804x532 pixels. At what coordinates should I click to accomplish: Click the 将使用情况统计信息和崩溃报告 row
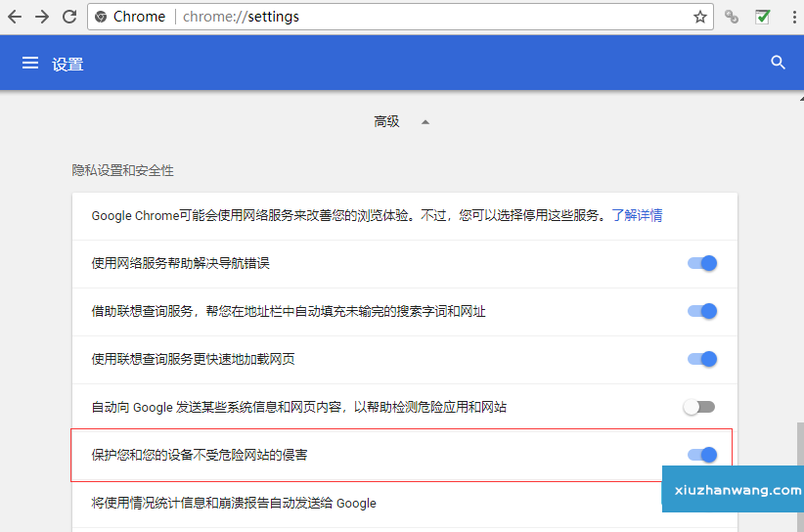(234, 503)
